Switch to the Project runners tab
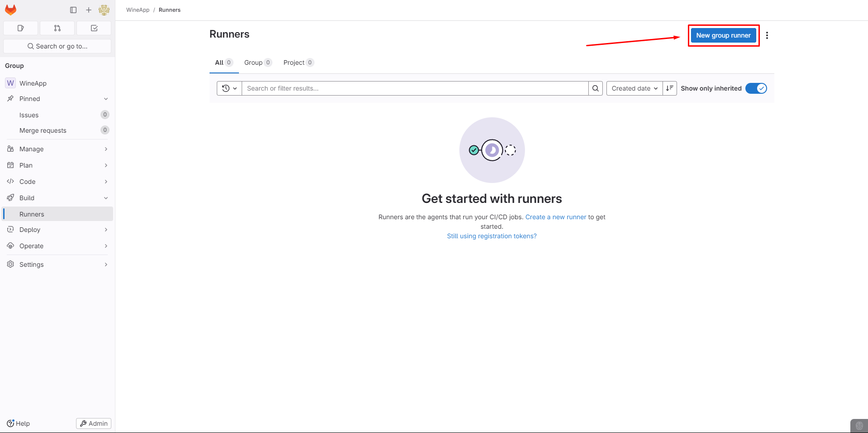 tap(298, 63)
